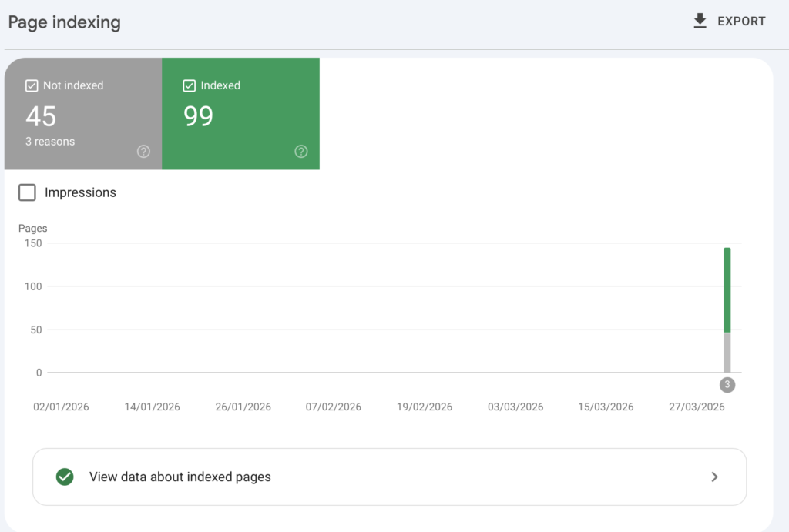Toggle the Not indexed selection
Screen dimensions: 789x532
pyautogui.click(x=82, y=114)
